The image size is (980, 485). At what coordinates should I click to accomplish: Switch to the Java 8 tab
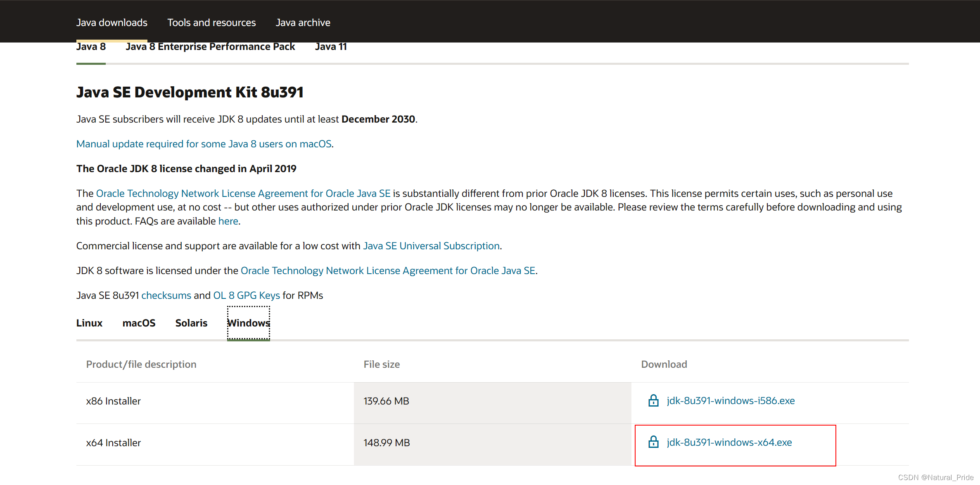tap(91, 47)
